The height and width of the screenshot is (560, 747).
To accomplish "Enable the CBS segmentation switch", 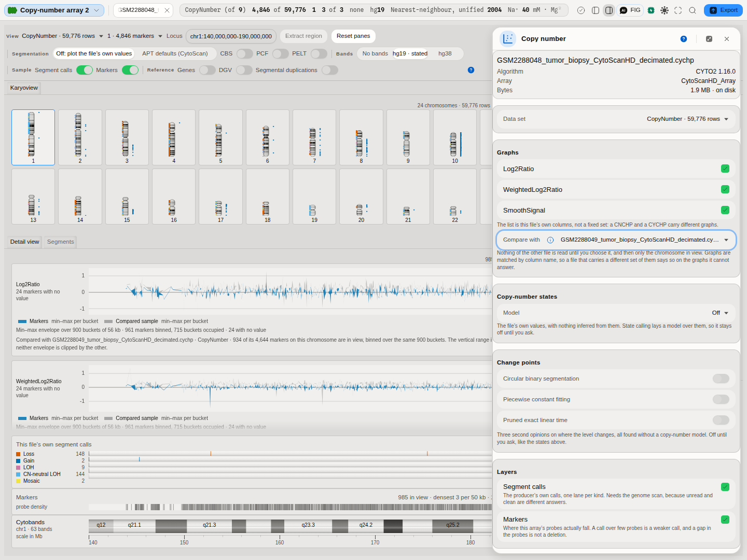I will click(245, 53).
